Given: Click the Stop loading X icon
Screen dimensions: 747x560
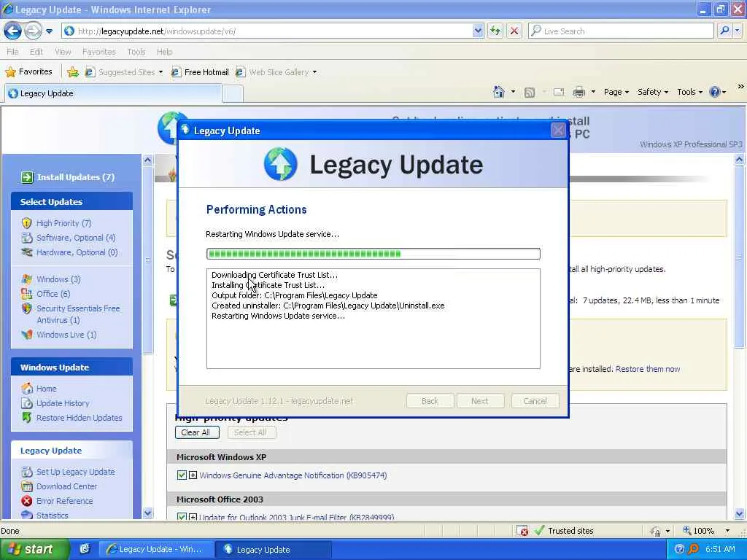Looking at the screenshot, I should pyautogui.click(x=514, y=31).
